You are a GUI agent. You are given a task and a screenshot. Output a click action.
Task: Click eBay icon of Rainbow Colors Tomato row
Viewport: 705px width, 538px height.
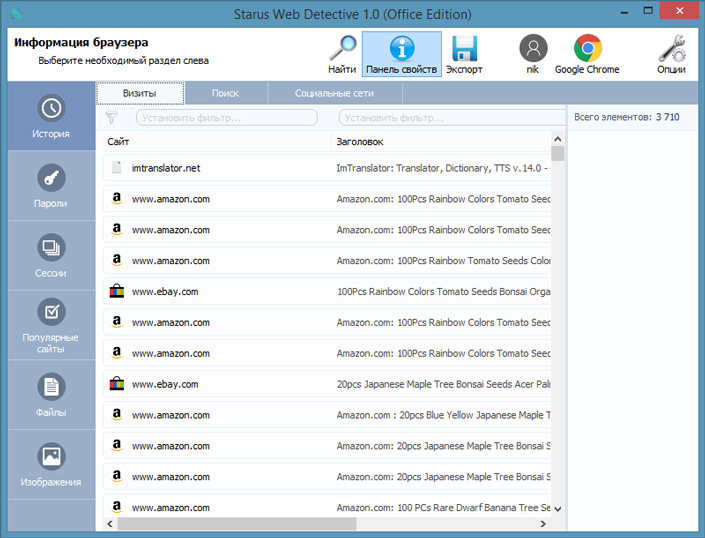click(x=116, y=291)
